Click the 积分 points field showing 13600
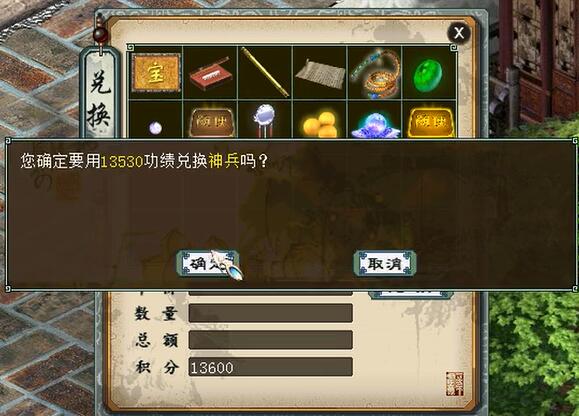The image size is (579, 416). pyautogui.click(x=271, y=367)
